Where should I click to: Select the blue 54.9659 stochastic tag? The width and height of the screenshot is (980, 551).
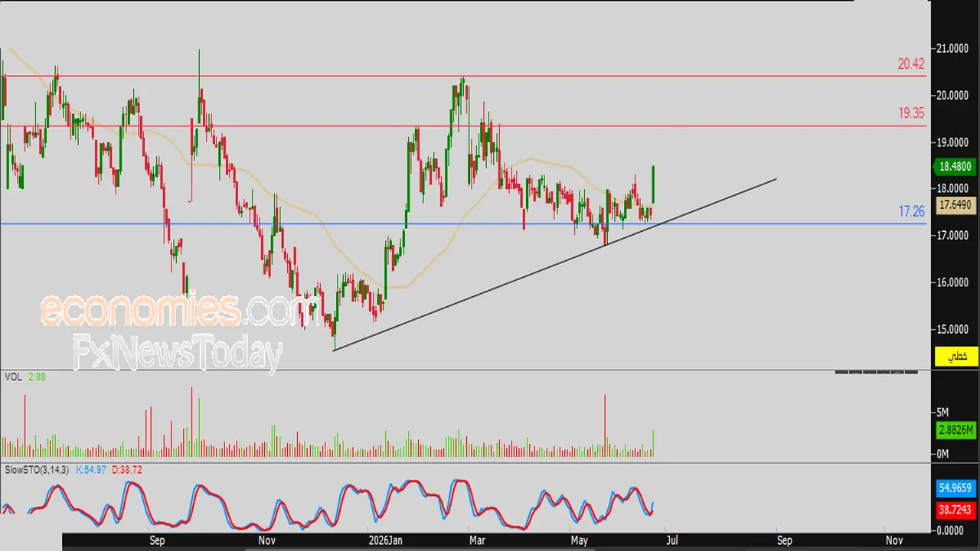click(955, 487)
